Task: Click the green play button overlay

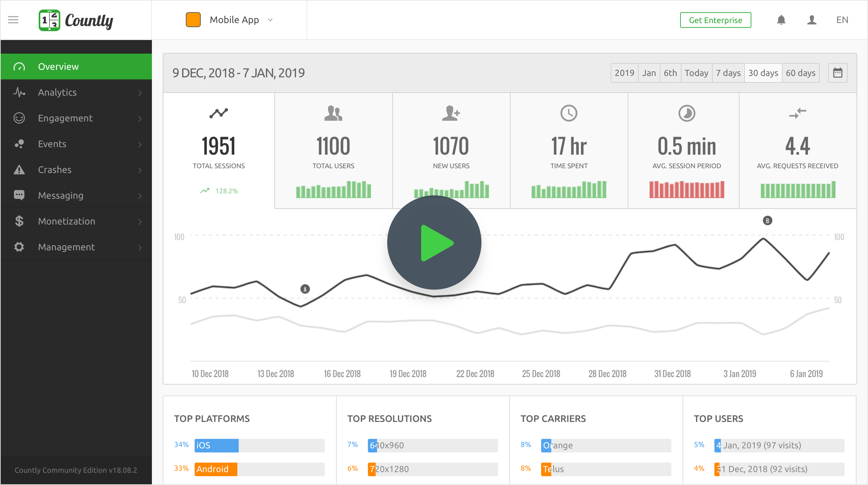Action: pyautogui.click(x=434, y=242)
